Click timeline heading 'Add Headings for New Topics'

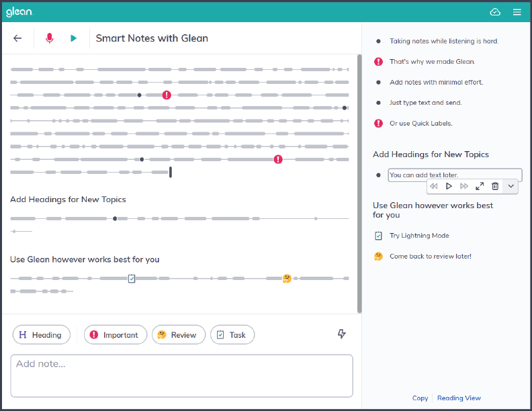click(x=68, y=199)
